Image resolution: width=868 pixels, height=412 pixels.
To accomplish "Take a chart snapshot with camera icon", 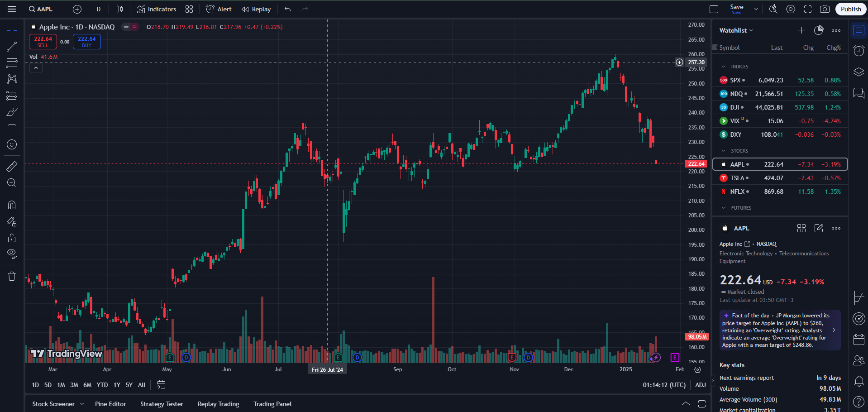I will point(825,9).
